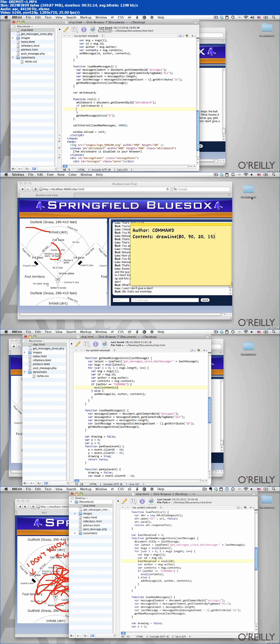The image size is (280, 644).
Task: Collapse stylesheets folder in 18:05:26 window sidebar
Action: click(13, 58)
